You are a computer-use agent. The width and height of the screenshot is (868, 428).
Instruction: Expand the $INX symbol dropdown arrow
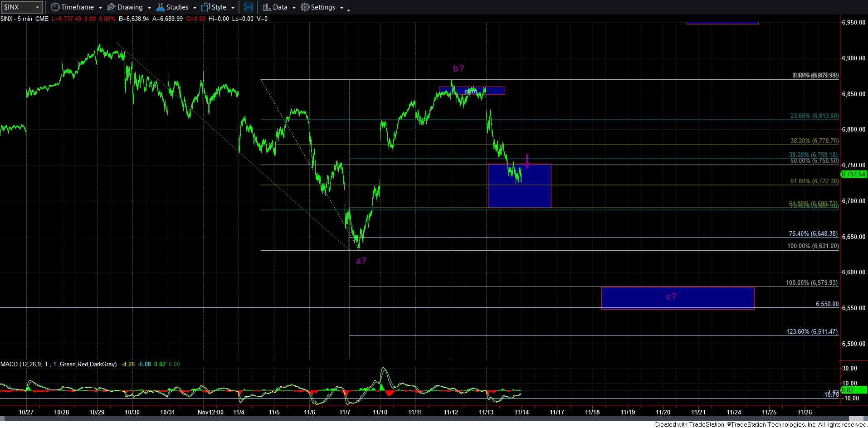pyautogui.click(x=37, y=7)
